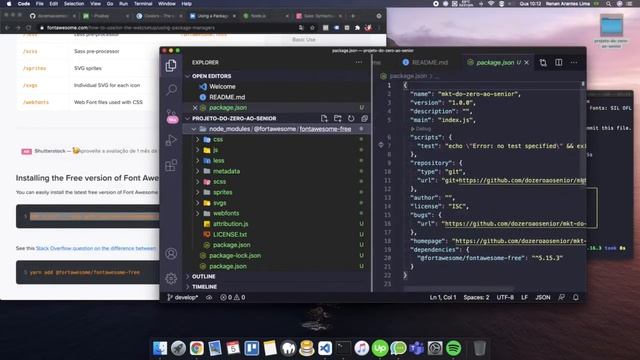Open notifications bell in status bar
The image size is (640, 360).
pos(576,297)
